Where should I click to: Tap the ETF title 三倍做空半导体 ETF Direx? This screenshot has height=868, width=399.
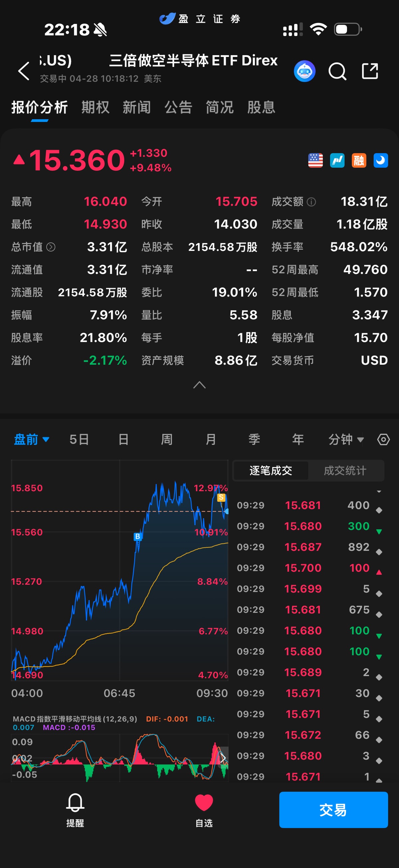[193, 61]
